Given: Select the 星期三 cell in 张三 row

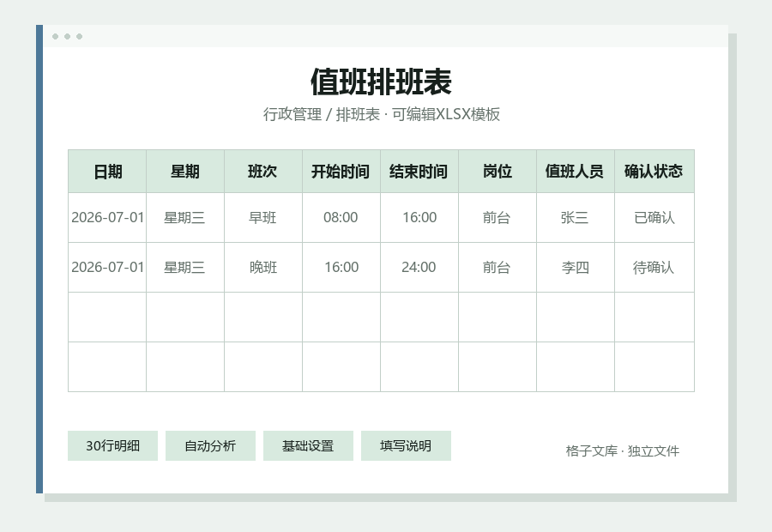Looking at the screenshot, I should click(185, 218).
